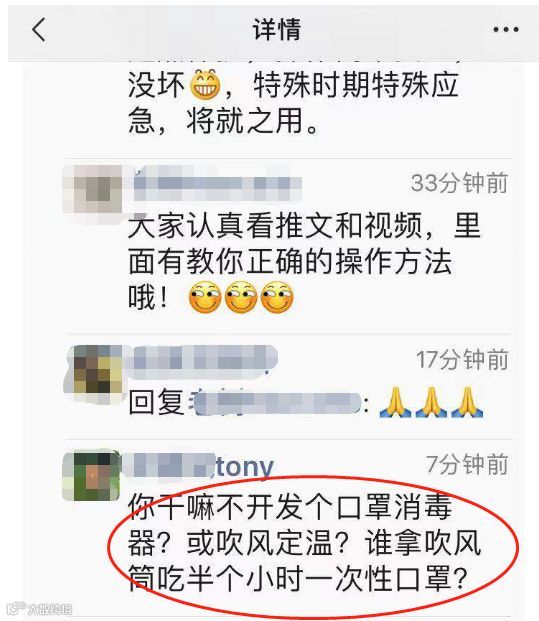Tap the first smirking emoji after 哦
Viewport: 539px width, 621px height.
tap(205, 297)
